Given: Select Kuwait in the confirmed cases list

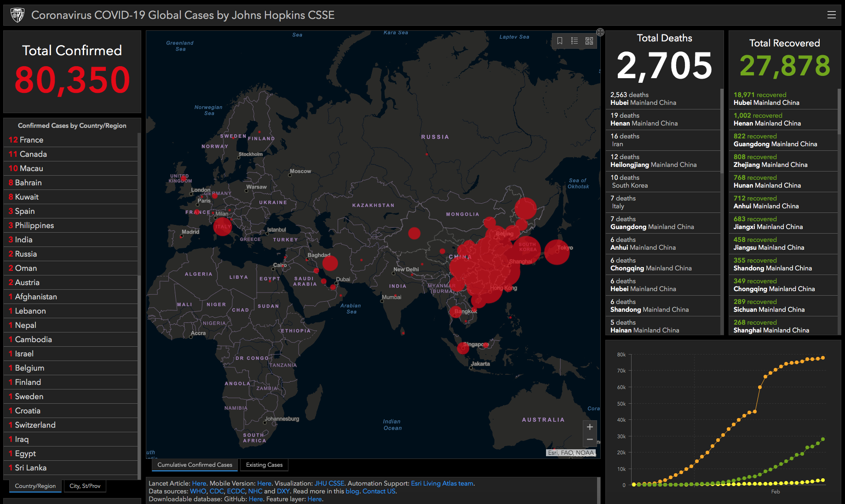Looking at the screenshot, I should (x=70, y=197).
